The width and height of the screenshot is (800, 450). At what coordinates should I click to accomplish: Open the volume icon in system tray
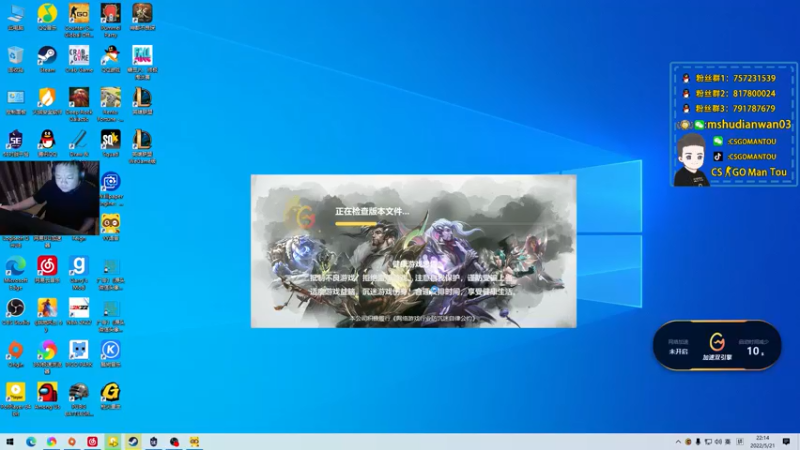[x=718, y=442]
